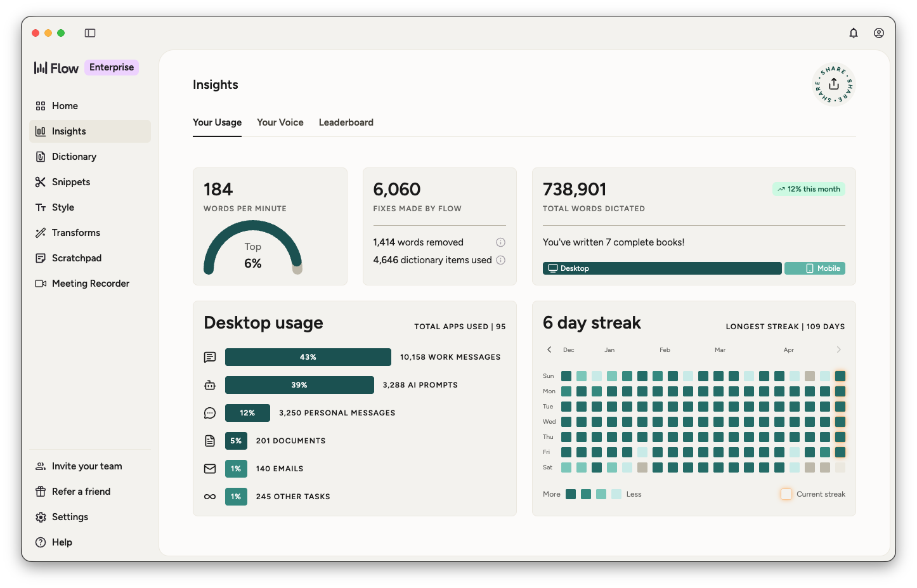
Task: Toggle the sidebar panel icon
Action: pyautogui.click(x=90, y=33)
